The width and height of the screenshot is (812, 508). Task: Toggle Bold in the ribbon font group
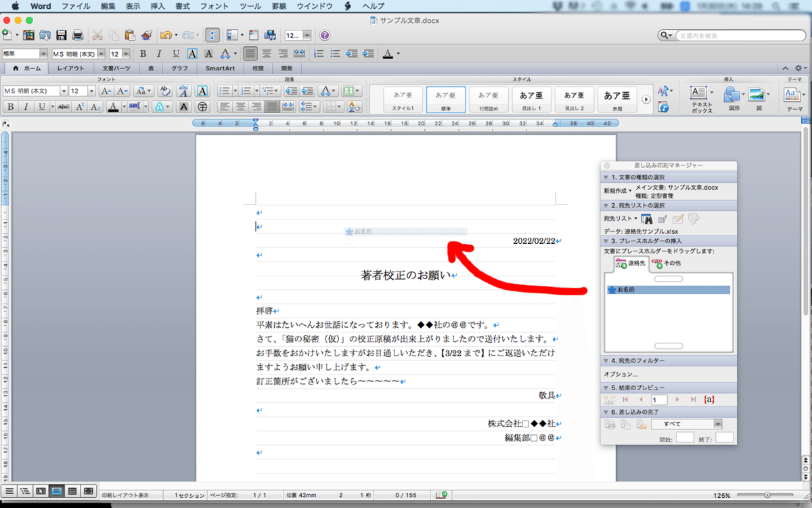(x=10, y=106)
